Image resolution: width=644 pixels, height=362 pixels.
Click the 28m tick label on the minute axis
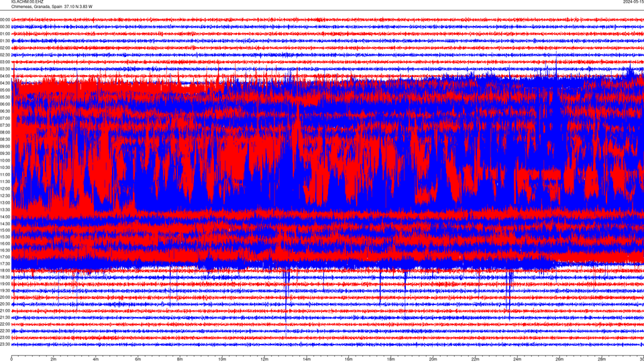coord(601,359)
